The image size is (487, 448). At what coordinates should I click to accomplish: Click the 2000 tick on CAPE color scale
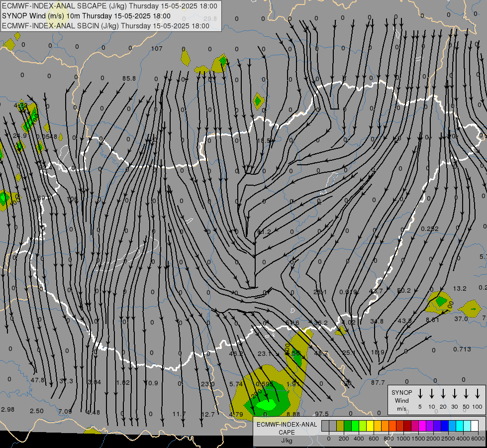[433, 439]
